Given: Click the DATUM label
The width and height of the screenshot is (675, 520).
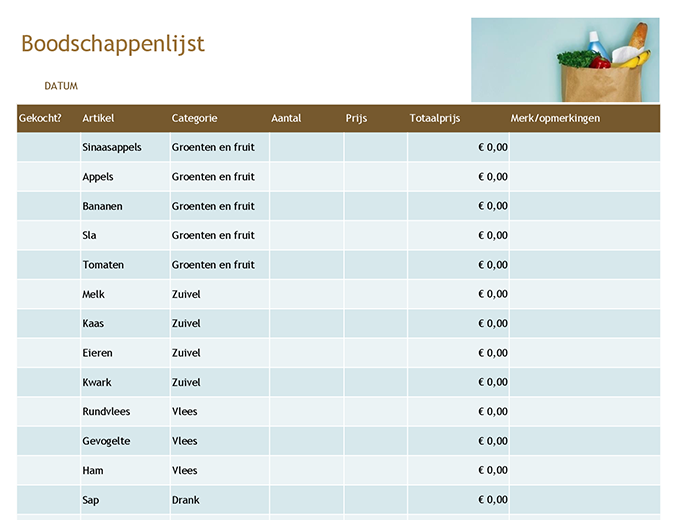Looking at the screenshot, I should point(61,86).
